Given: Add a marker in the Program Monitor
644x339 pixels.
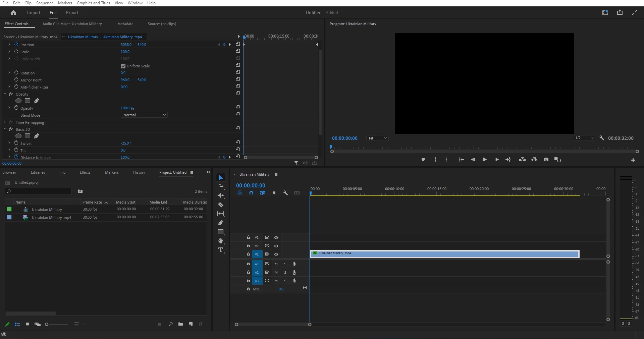Looking at the screenshot, I should pyautogui.click(x=423, y=160).
